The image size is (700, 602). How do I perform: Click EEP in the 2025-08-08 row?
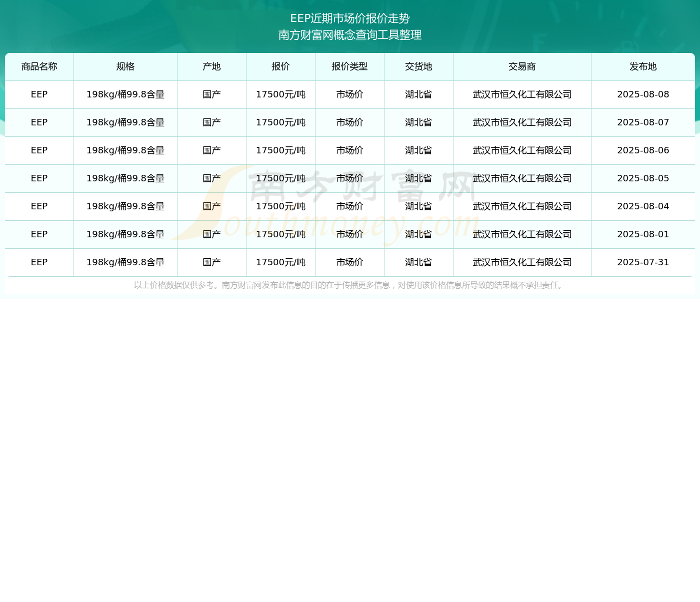39,94
